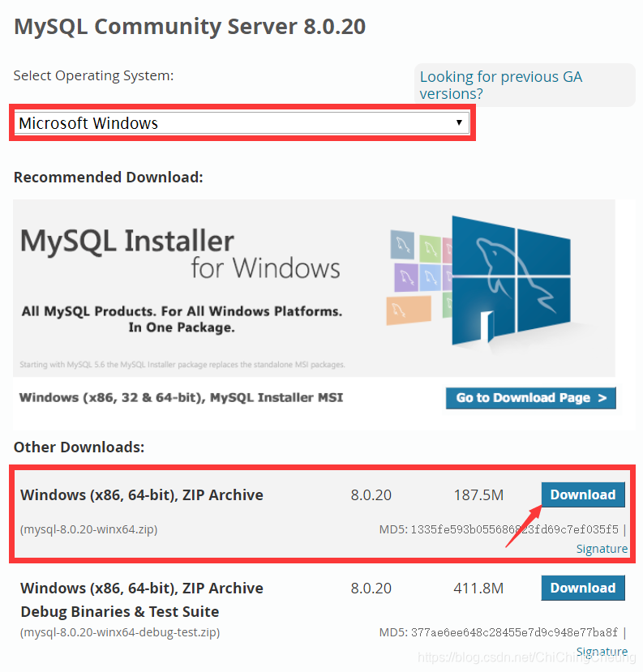This screenshot has width=643, height=672.
Task: Click the Recommended Download heading
Action: [x=109, y=177]
